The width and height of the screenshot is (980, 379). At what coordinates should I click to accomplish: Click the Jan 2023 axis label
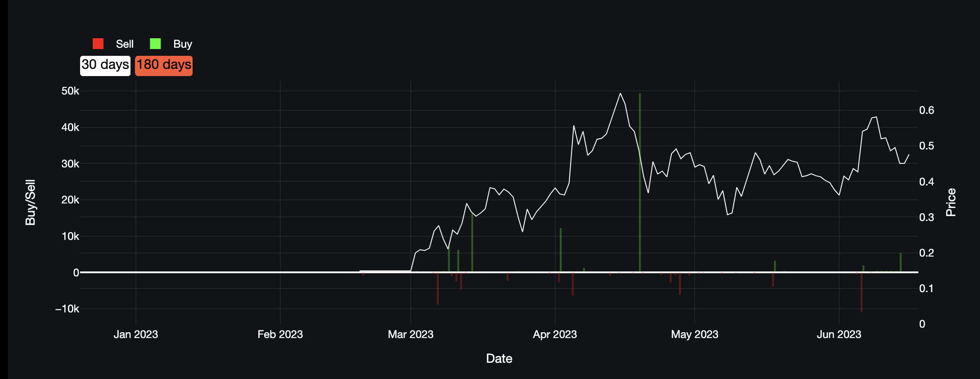(136, 334)
